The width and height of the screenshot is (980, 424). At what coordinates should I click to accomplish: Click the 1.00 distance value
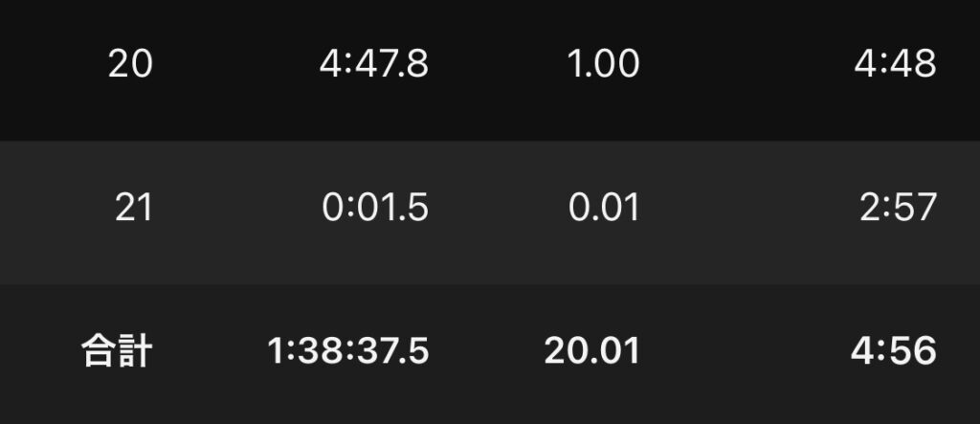[x=603, y=65]
